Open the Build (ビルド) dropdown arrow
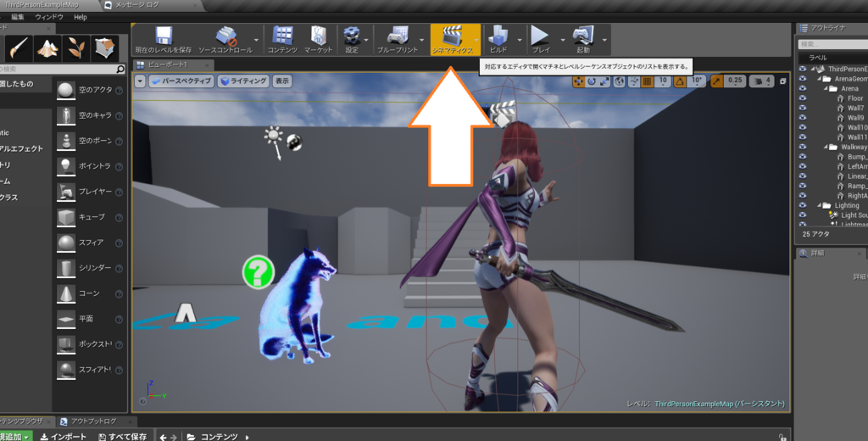Viewport: 868px width, 441px height. [520, 40]
